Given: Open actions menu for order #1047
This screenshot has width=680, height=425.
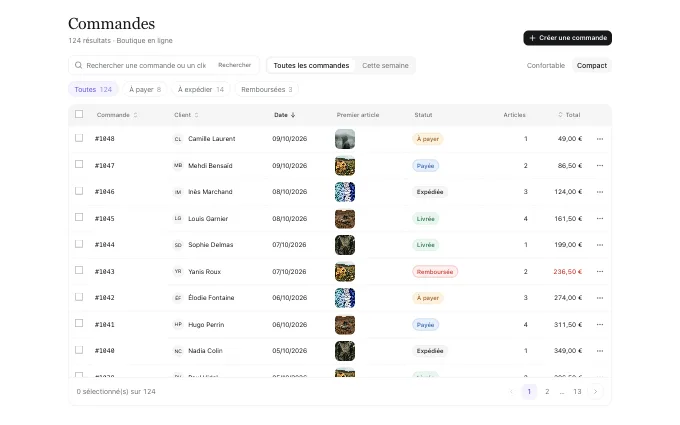Looking at the screenshot, I should click(600, 166).
